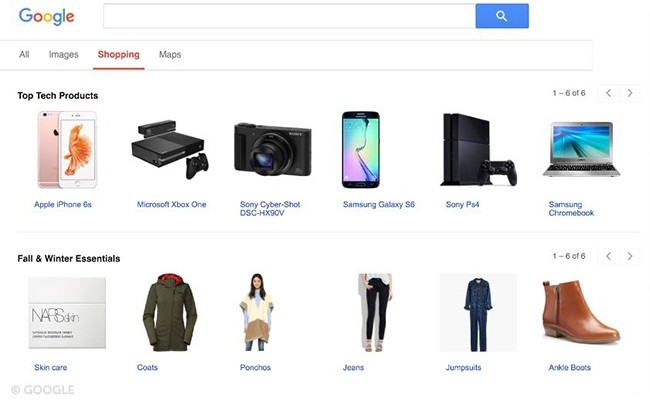This screenshot has height=400, width=650.
Task: Switch to the All tab
Action: (24, 54)
